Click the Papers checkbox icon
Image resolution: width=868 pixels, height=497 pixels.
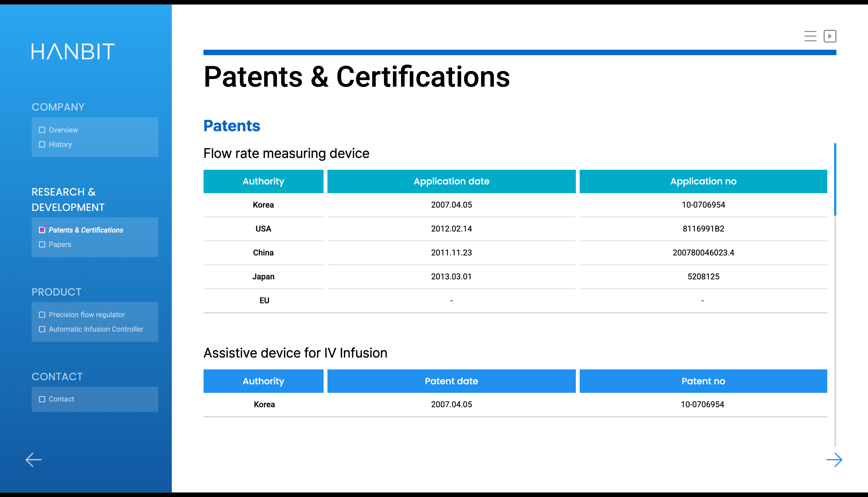pos(42,244)
